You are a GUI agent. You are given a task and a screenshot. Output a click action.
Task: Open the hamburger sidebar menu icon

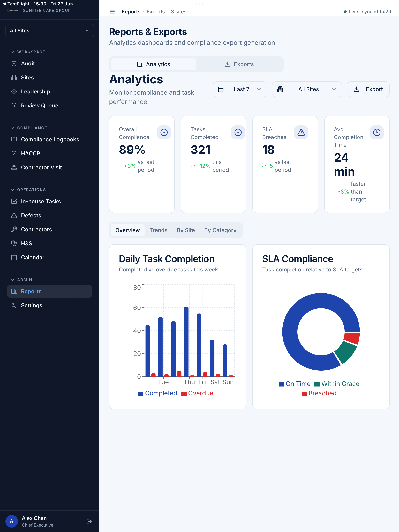(x=112, y=11)
